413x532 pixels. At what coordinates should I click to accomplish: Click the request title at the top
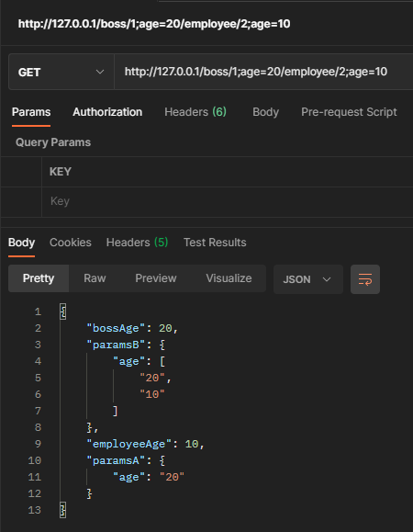[x=154, y=24]
